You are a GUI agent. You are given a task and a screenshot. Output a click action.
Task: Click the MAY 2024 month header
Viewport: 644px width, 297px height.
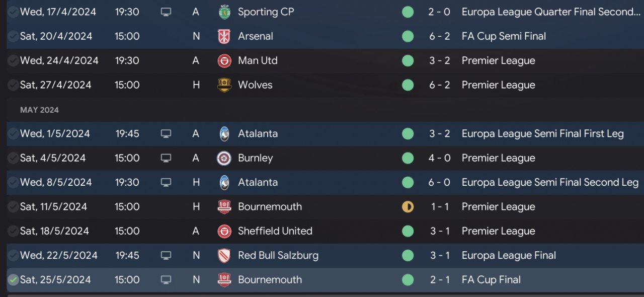(x=39, y=110)
